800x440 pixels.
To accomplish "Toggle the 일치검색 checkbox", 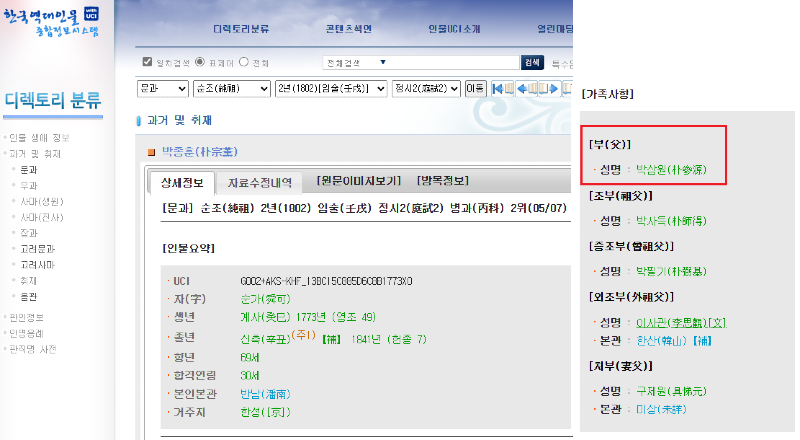I will pos(147,62).
